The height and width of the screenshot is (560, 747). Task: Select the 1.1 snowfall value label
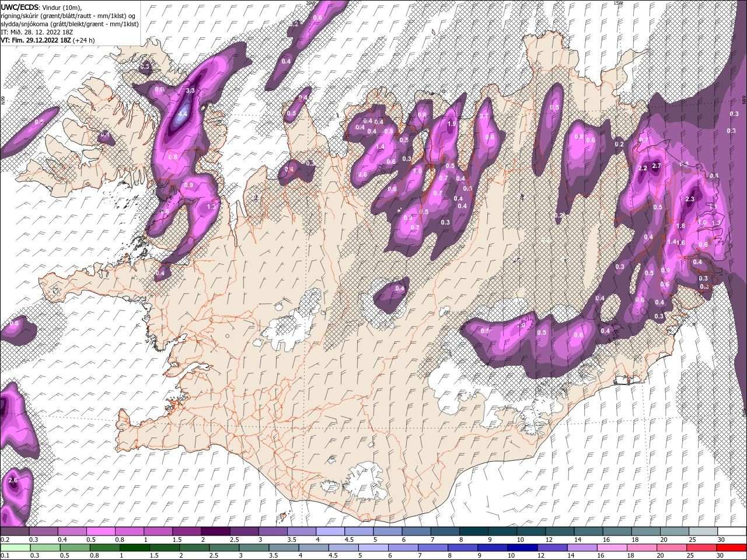[x=713, y=206]
